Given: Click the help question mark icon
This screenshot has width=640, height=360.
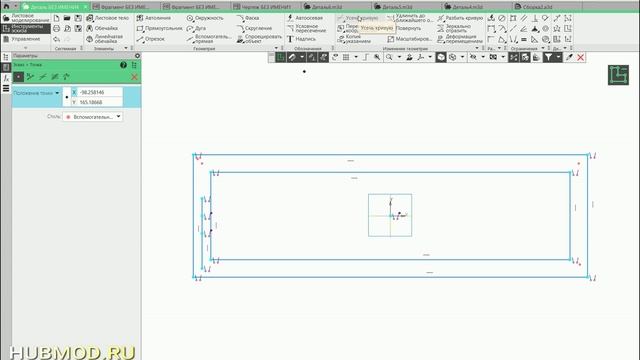Looking at the screenshot, I should point(123,65).
